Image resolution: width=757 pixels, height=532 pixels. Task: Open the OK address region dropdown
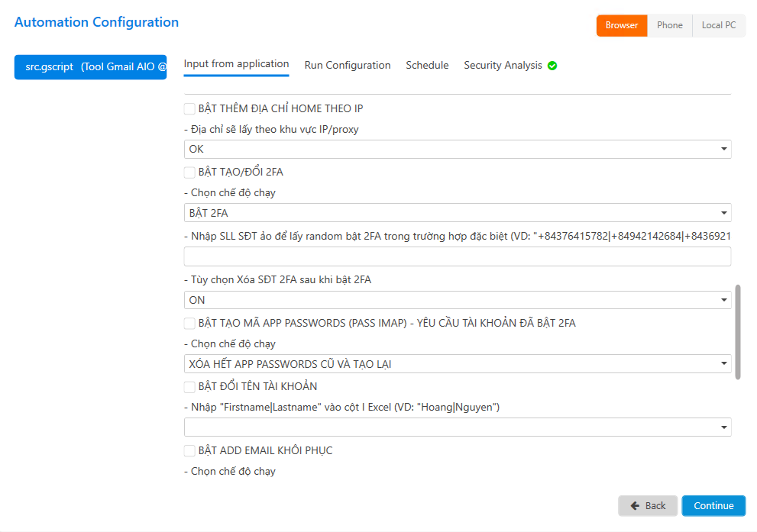(x=457, y=149)
